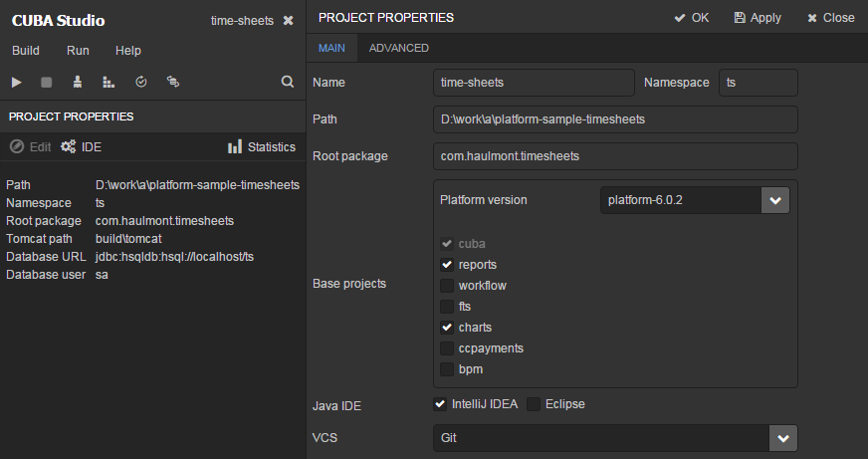The image size is (868, 459).
Task: Open the Build menu
Action: click(x=26, y=51)
